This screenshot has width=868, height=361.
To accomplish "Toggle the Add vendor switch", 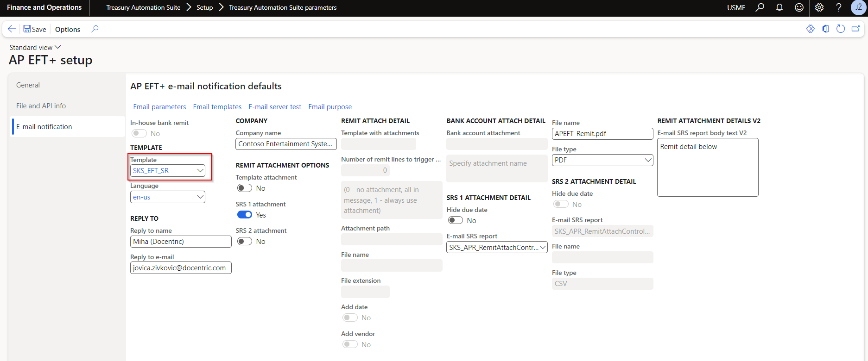I will (350, 344).
